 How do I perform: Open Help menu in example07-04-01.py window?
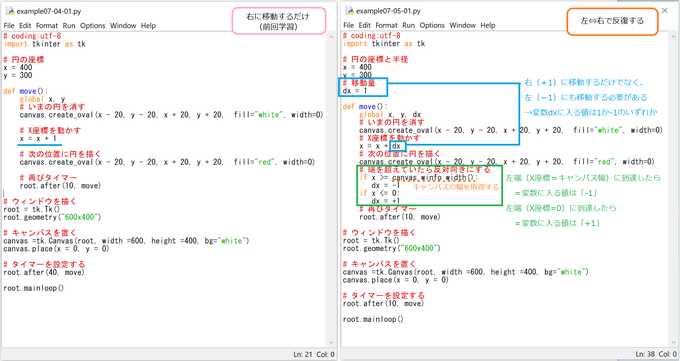click(x=148, y=26)
